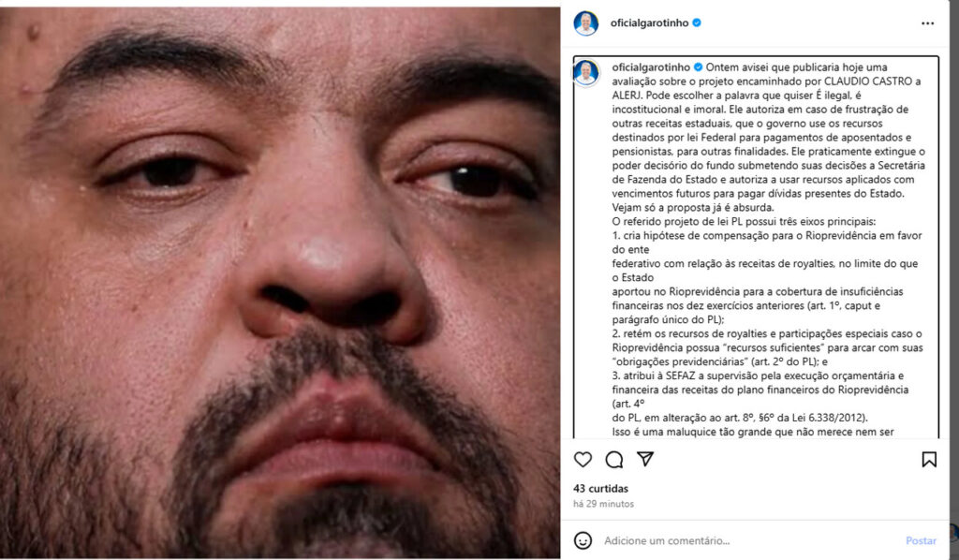This screenshot has width=959, height=560.
Task: Open oficialgarotinho profile from header username
Action: coord(650,23)
